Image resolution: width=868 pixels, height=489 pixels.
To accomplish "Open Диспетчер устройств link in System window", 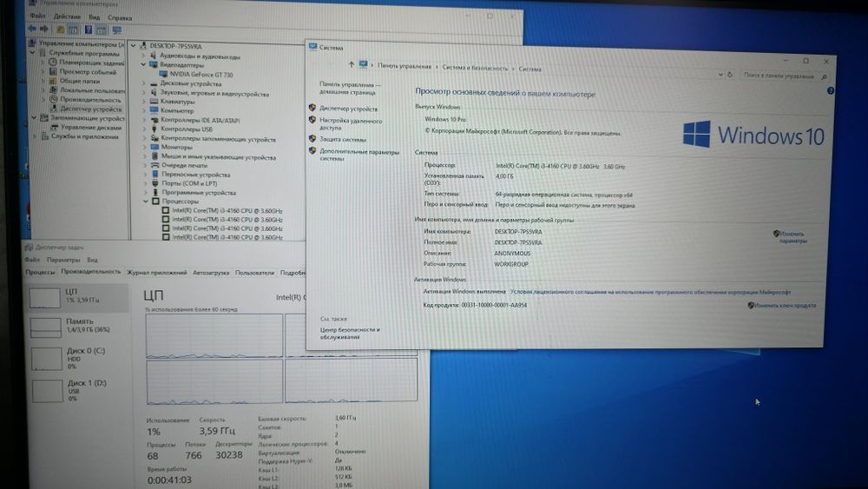I will pos(348,109).
